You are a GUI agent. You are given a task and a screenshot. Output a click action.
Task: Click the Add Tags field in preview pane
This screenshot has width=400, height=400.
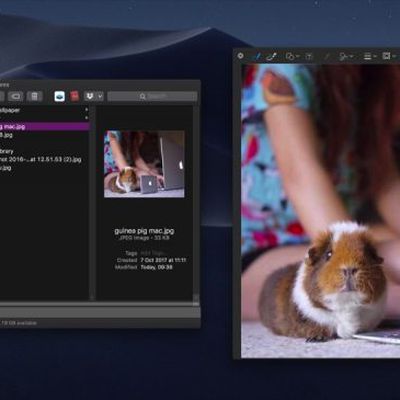coord(151,253)
